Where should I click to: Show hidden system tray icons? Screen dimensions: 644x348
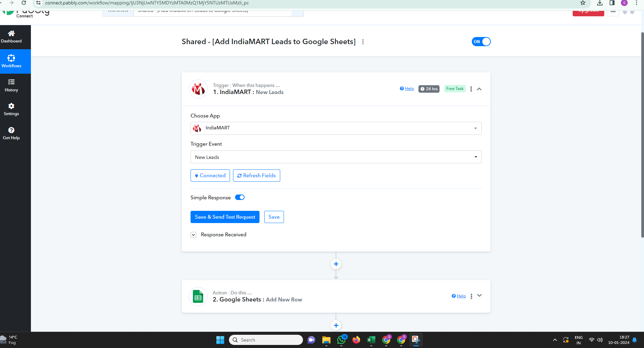point(555,340)
